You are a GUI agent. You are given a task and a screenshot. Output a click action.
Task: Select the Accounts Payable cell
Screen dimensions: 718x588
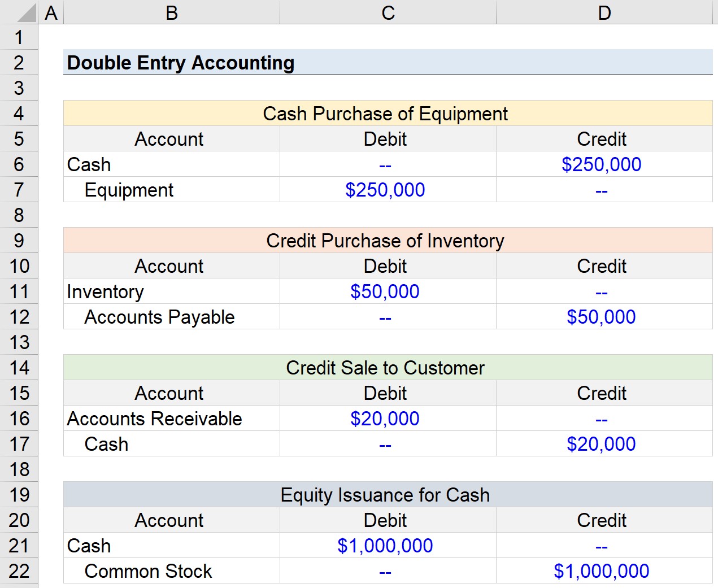[160, 317]
